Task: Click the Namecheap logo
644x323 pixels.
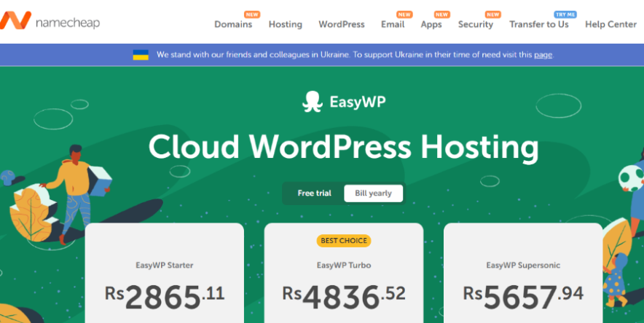Action: pyautogui.click(x=50, y=20)
